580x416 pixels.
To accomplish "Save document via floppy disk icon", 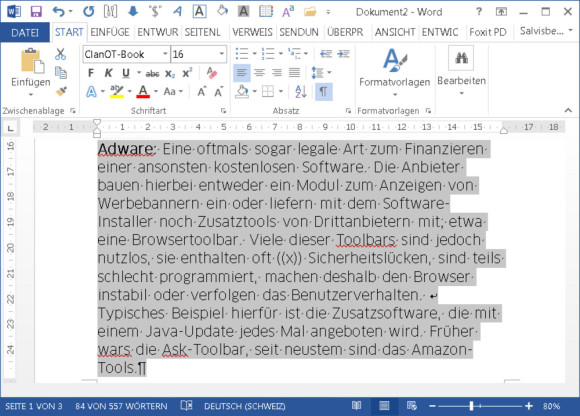I will point(36,12).
